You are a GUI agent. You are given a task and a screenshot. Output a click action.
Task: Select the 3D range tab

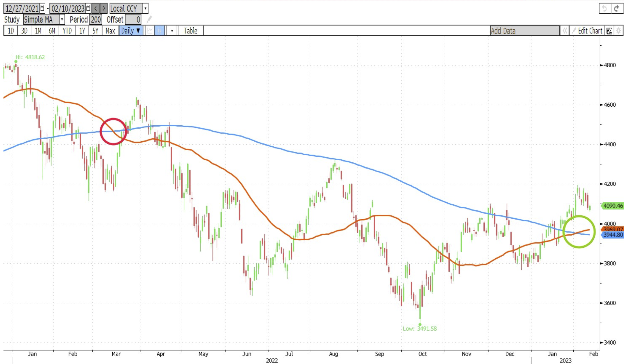pyautogui.click(x=24, y=31)
